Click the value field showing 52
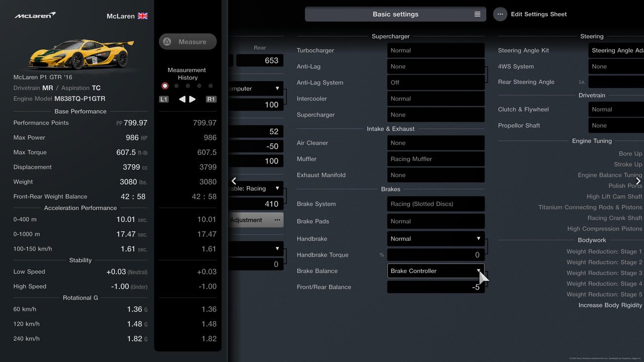 point(256,131)
